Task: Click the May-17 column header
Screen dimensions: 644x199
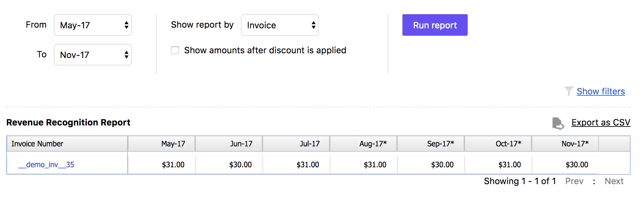Action: 173,144
